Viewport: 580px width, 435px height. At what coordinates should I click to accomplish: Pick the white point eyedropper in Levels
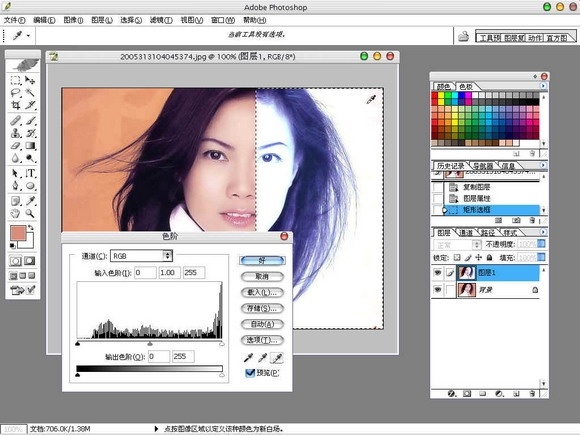pos(277,358)
